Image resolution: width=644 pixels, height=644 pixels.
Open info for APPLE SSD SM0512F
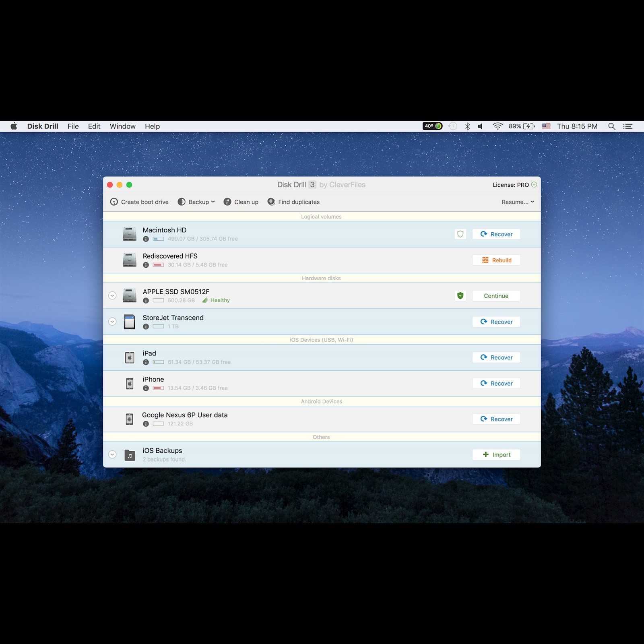(146, 301)
